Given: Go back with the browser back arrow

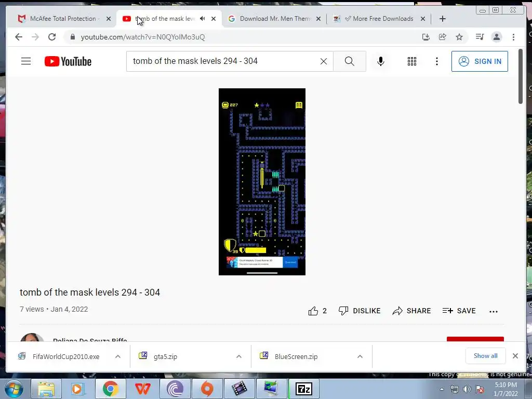Looking at the screenshot, I should pyautogui.click(x=19, y=37).
